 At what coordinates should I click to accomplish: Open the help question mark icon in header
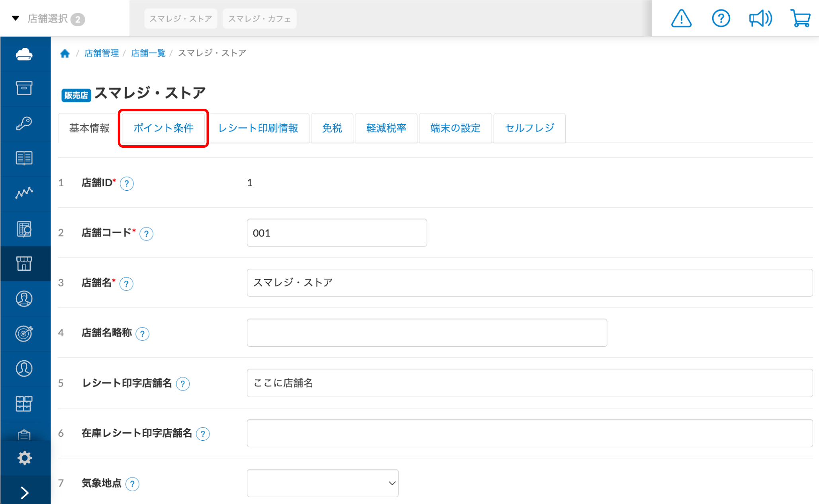coord(721,19)
